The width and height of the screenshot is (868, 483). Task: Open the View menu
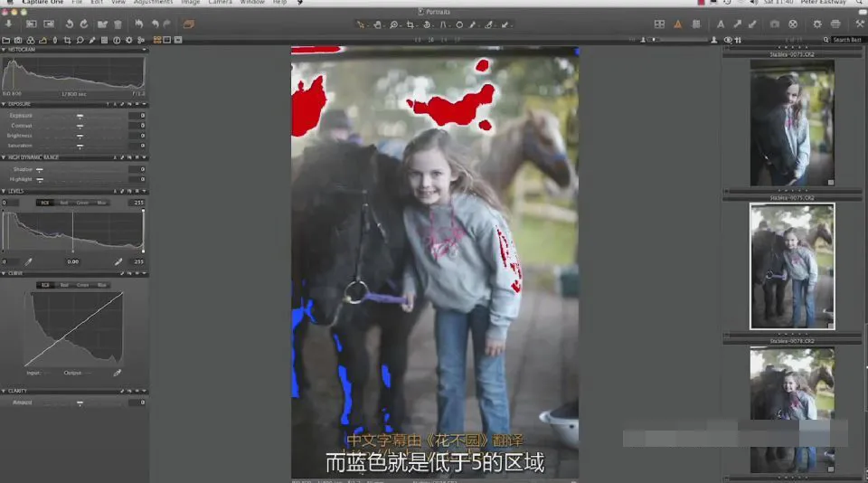point(118,2)
